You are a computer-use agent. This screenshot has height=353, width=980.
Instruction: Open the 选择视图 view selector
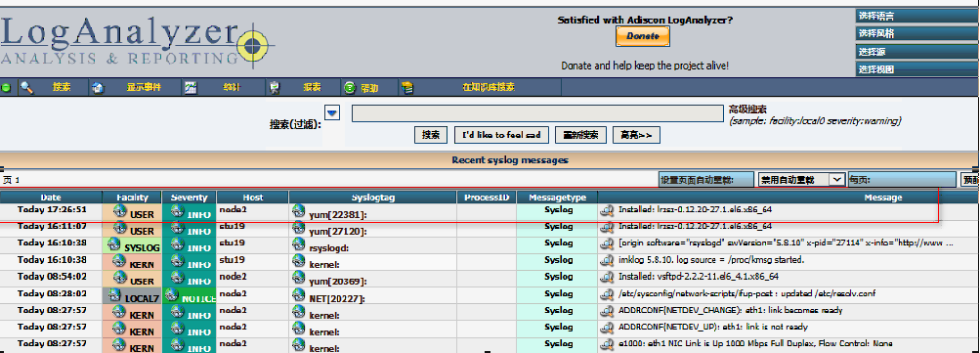(x=916, y=69)
